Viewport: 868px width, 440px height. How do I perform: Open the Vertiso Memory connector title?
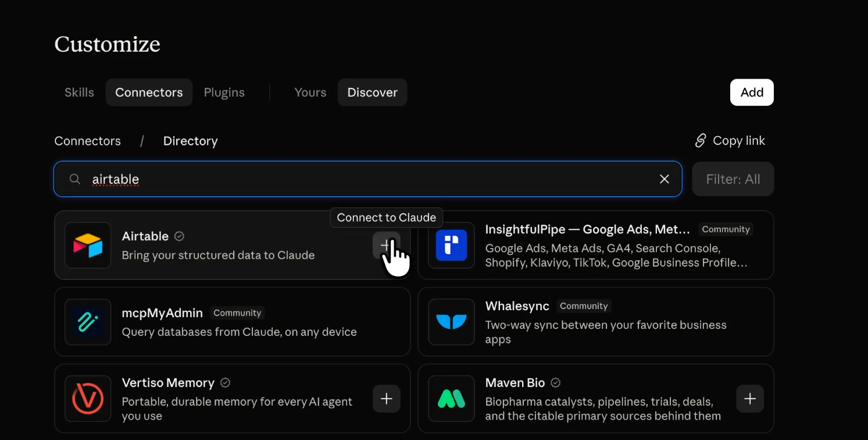tap(168, 383)
